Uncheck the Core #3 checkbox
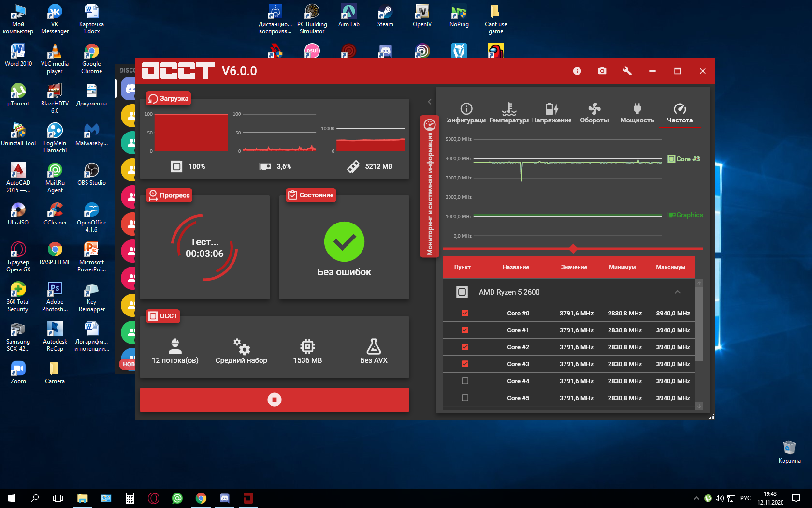This screenshot has height=508, width=812. pyautogui.click(x=465, y=364)
